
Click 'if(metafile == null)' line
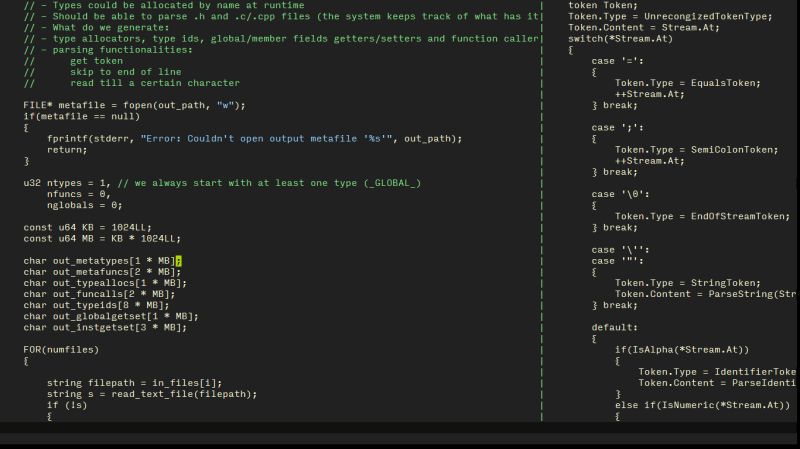[82, 116]
